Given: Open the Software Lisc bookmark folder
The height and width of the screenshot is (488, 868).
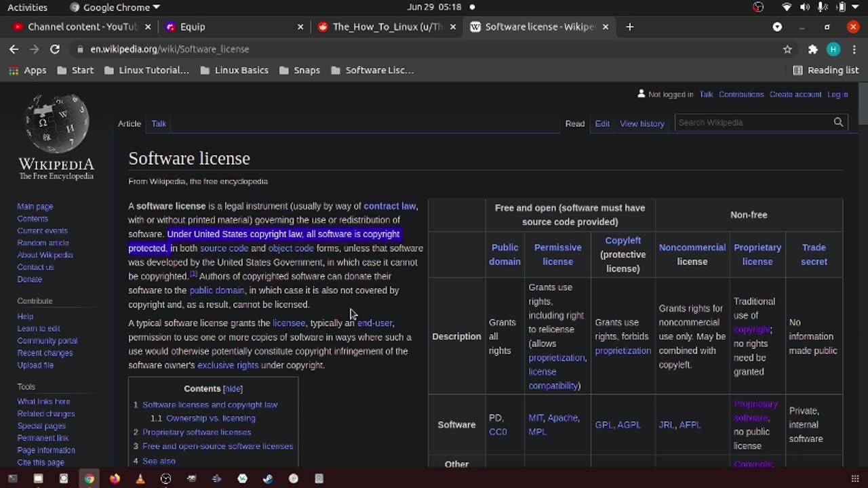Looking at the screenshot, I should coord(372,70).
